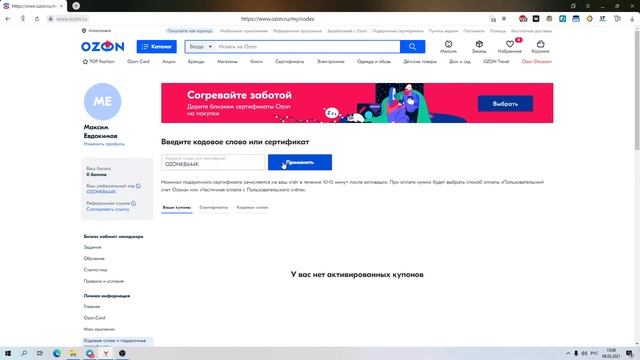Click the teal browser extension icon

tap(562, 19)
